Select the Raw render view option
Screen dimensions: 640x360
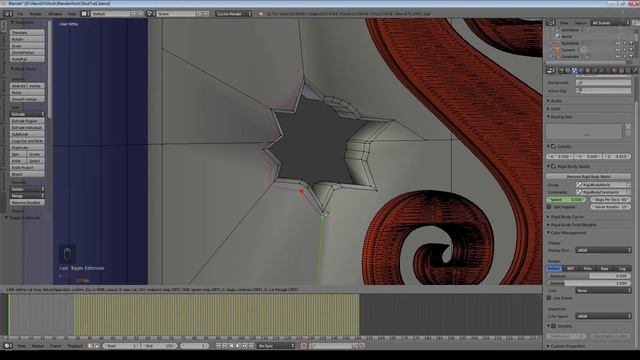click(x=605, y=268)
